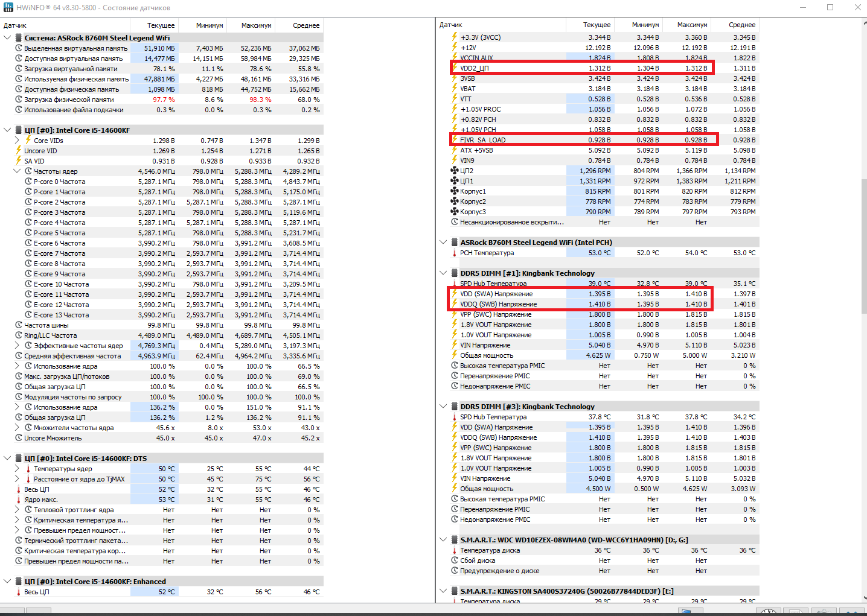
Task: Click the right pane Максимум column header
Action: (687, 25)
